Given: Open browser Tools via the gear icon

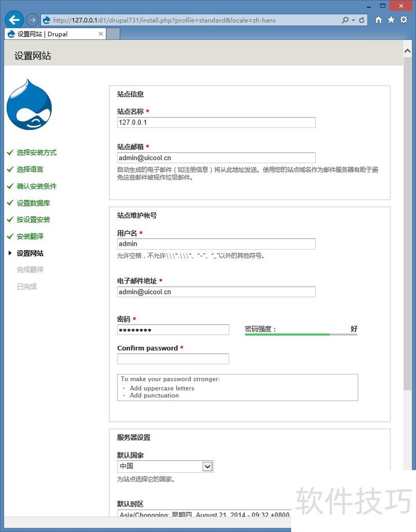Looking at the screenshot, I should click(x=404, y=19).
